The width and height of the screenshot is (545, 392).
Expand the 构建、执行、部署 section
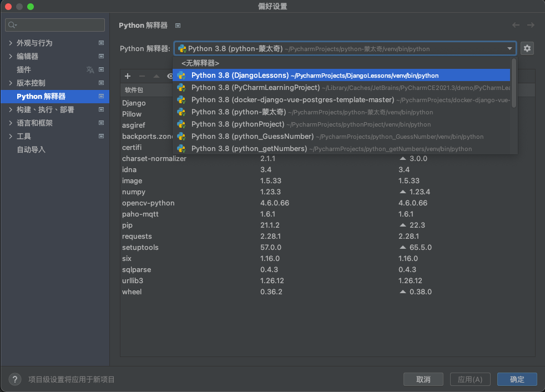tap(11, 109)
